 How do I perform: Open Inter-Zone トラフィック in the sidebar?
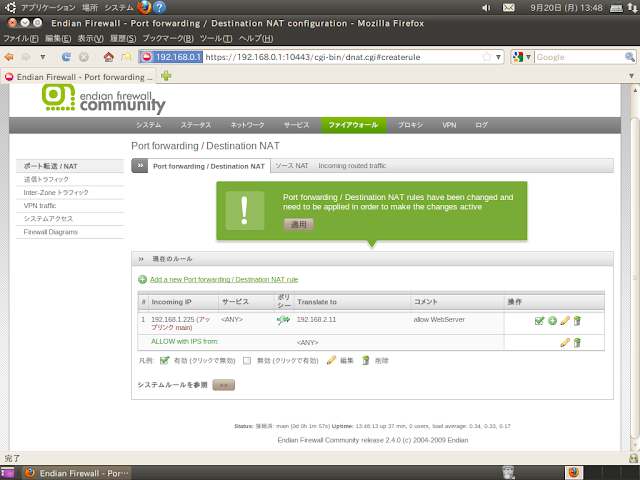(70, 192)
